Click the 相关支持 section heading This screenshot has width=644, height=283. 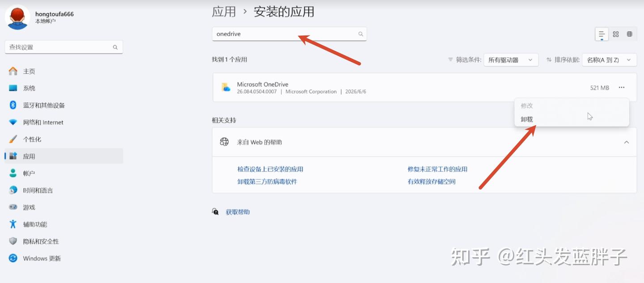[224, 120]
